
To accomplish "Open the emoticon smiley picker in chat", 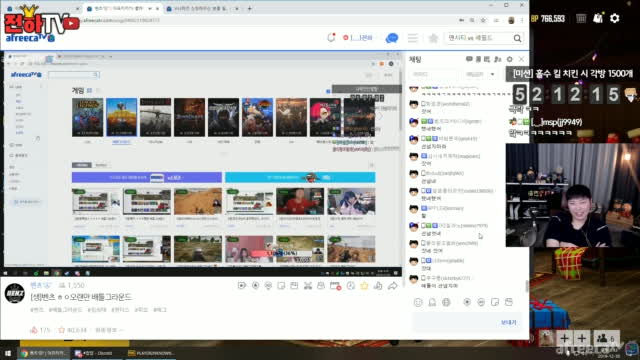I will (x=418, y=302).
